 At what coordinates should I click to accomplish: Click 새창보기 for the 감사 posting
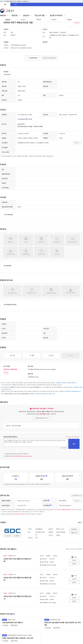[74, 601]
